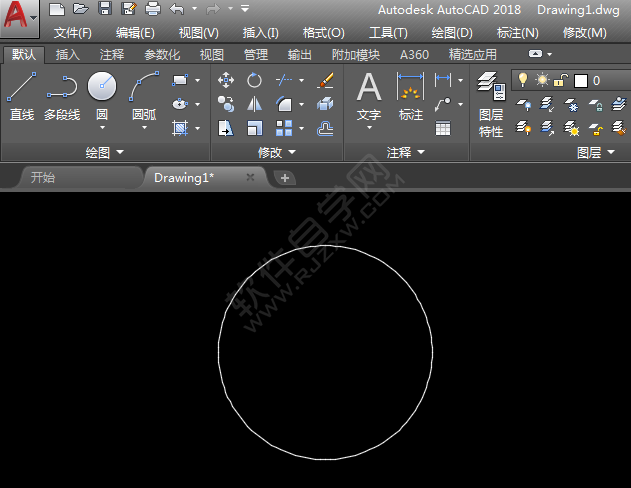This screenshot has width=631, height=488.
Task: Close the Drawing1 tab
Action: 250,177
